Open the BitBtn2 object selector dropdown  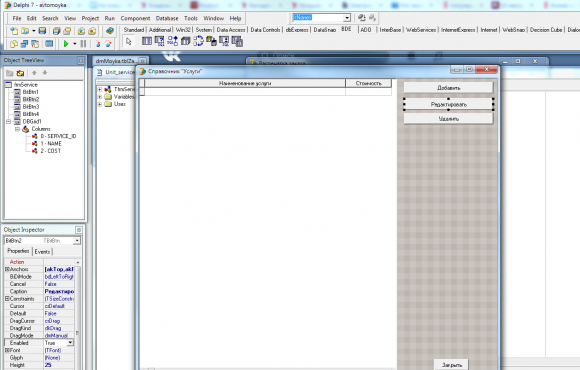tap(77, 241)
